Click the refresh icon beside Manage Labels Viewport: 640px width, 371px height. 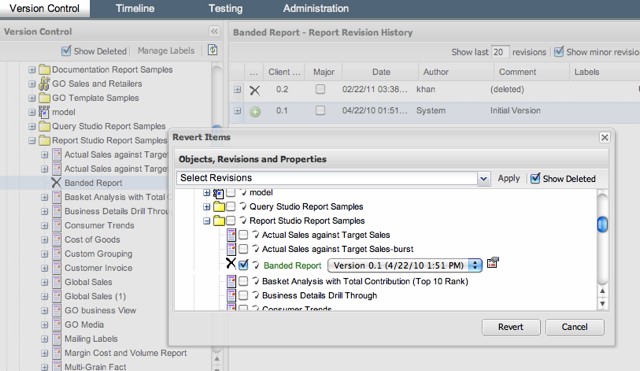213,50
